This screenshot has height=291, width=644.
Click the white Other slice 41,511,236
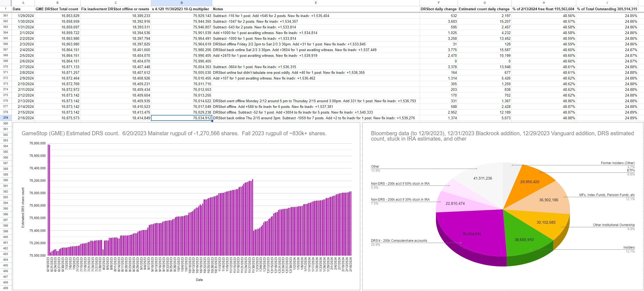tap(483, 178)
